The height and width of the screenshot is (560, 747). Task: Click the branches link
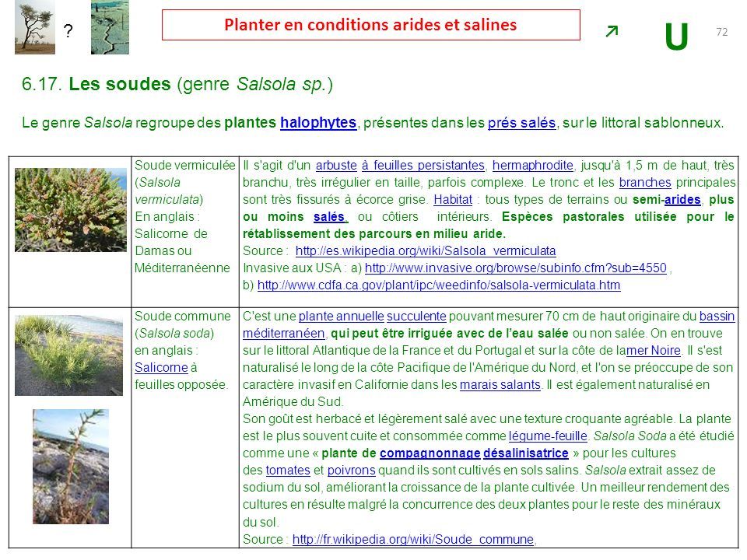(x=645, y=182)
